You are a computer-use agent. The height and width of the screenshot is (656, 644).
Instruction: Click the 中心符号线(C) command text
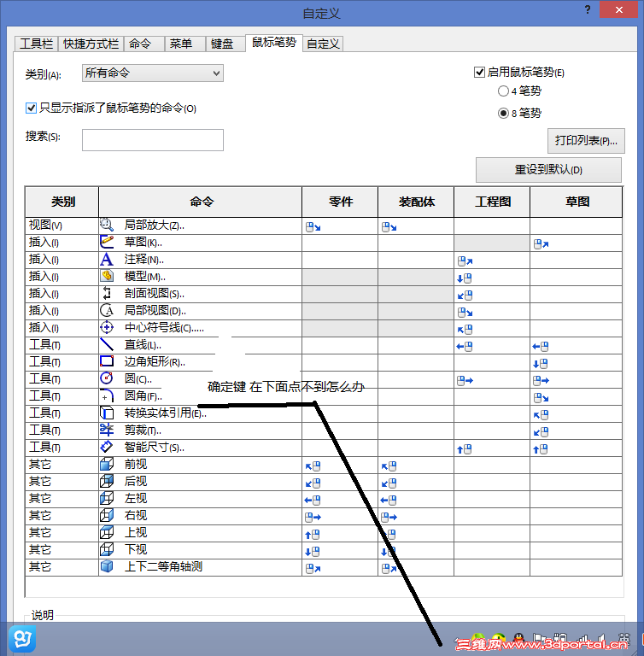click(x=164, y=328)
